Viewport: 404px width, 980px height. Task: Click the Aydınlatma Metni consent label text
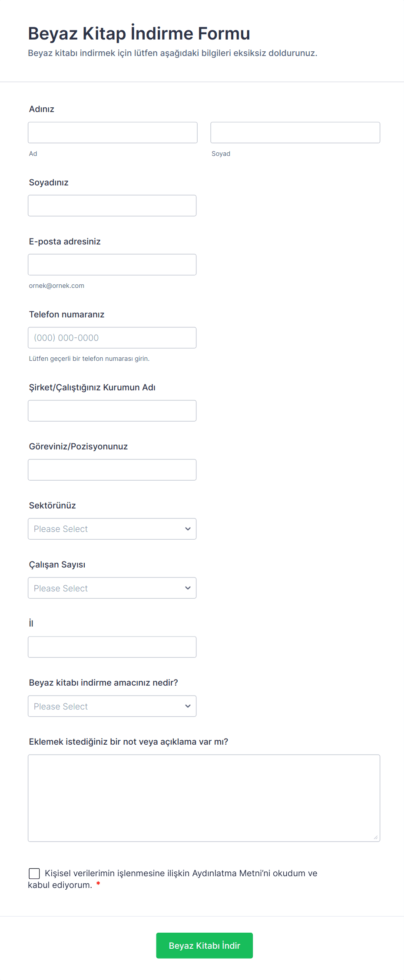click(x=181, y=873)
